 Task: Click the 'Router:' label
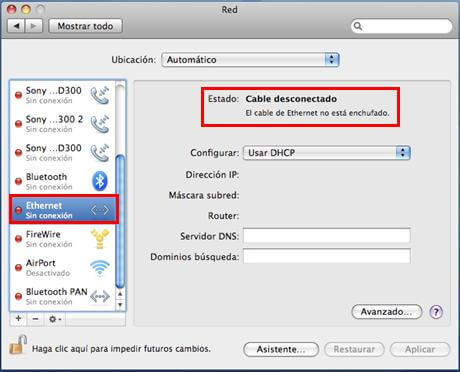[223, 216]
